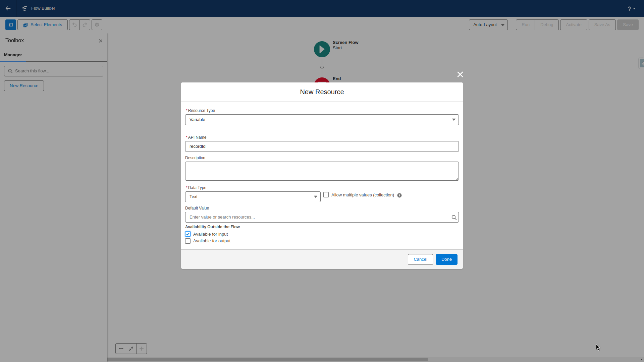Enable Allow multiple values (collection) checkbox
This screenshot has width=644, height=362.
pyautogui.click(x=326, y=195)
